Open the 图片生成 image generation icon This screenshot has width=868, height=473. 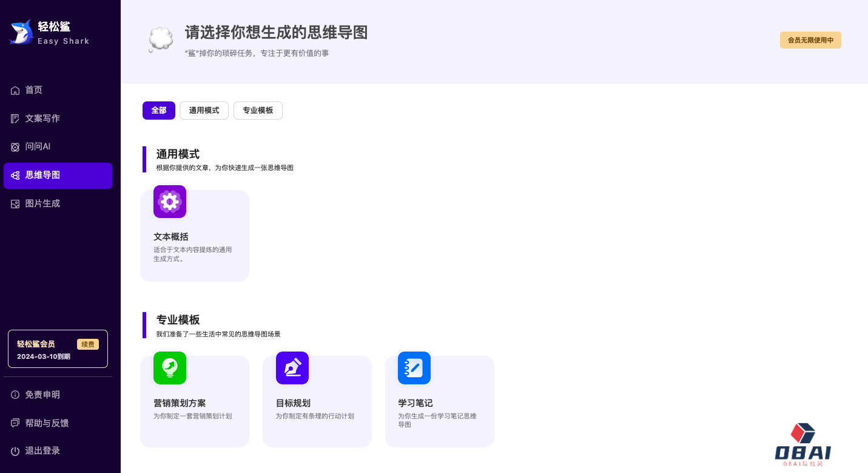(x=15, y=203)
